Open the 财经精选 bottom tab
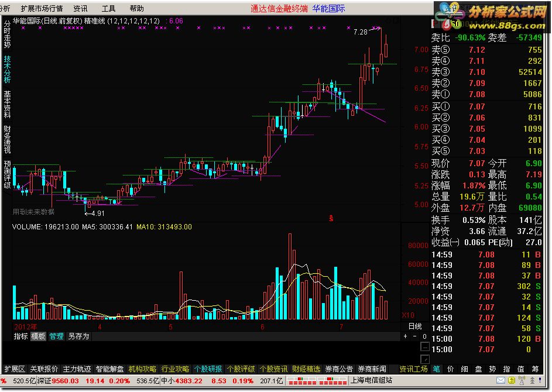 click(x=306, y=369)
